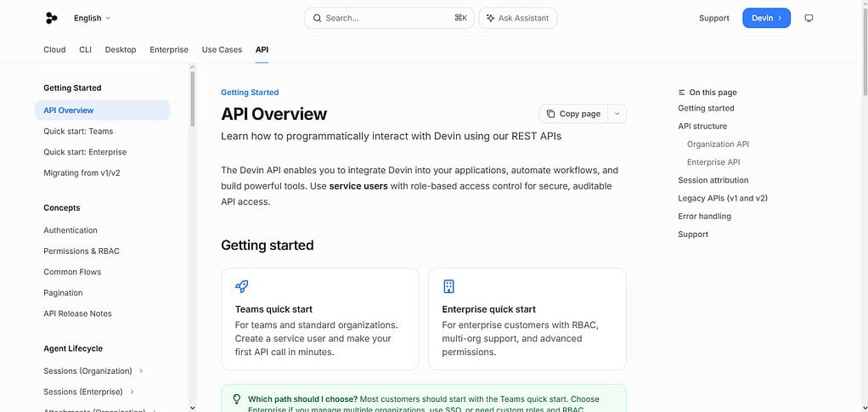Jump to Enterprise API in page outline

(713, 162)
